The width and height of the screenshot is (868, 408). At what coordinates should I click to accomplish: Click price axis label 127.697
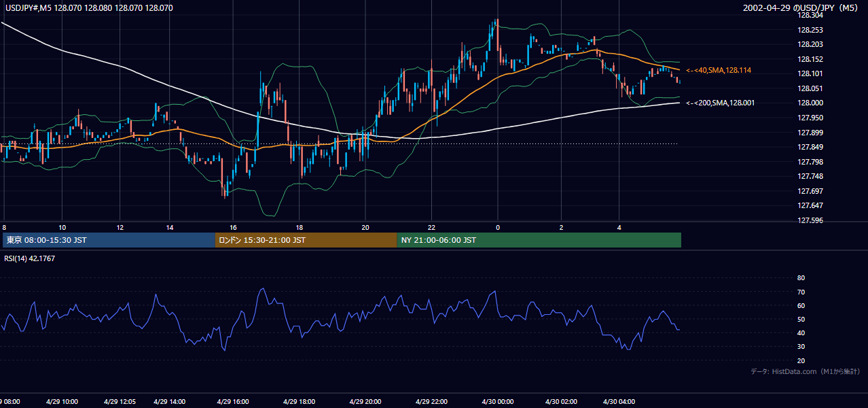point(811,191)
